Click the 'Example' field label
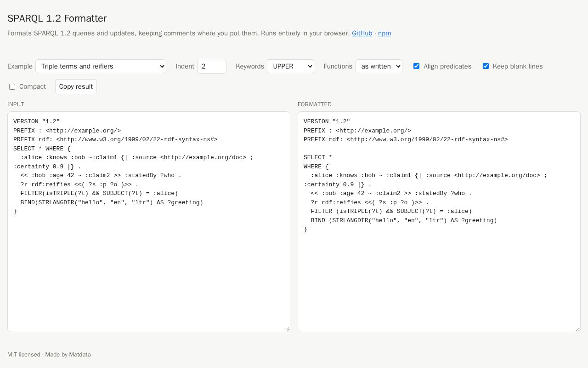The height and width of the screenshot is (368, 588). click(20, 66)
